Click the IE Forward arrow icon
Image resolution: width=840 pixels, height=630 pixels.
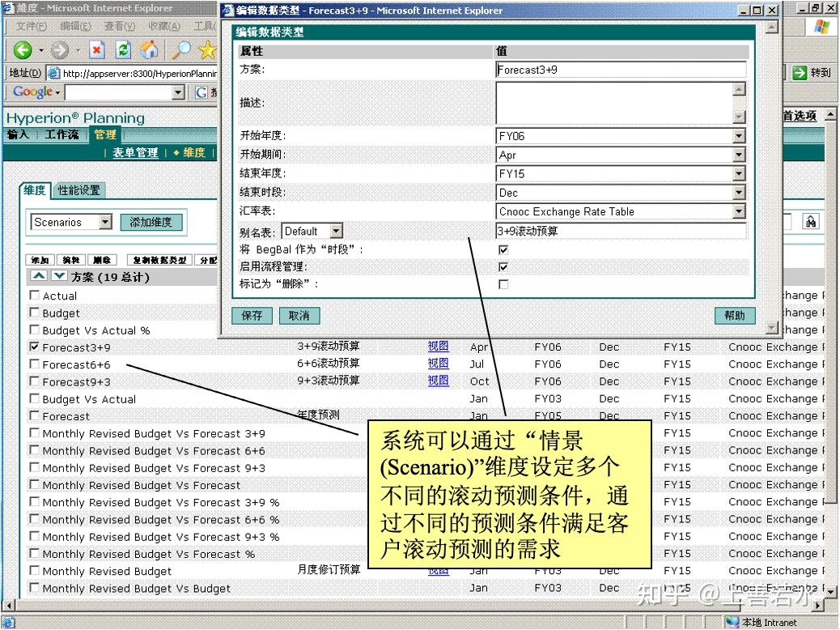coord(60,50)
